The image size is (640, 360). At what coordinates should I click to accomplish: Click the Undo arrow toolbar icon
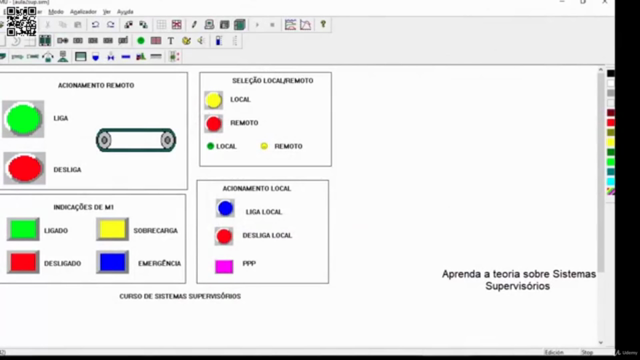[96, 25]
